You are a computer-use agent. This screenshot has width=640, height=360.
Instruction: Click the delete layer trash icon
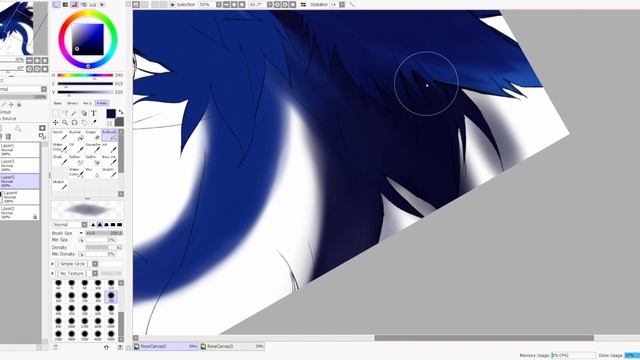point(8,136)
